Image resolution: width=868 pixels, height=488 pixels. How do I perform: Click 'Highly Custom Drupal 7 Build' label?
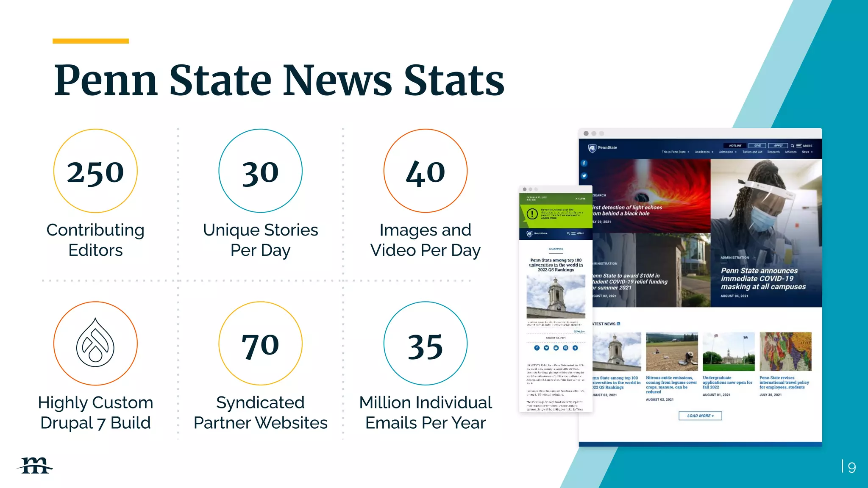point(95,413)
